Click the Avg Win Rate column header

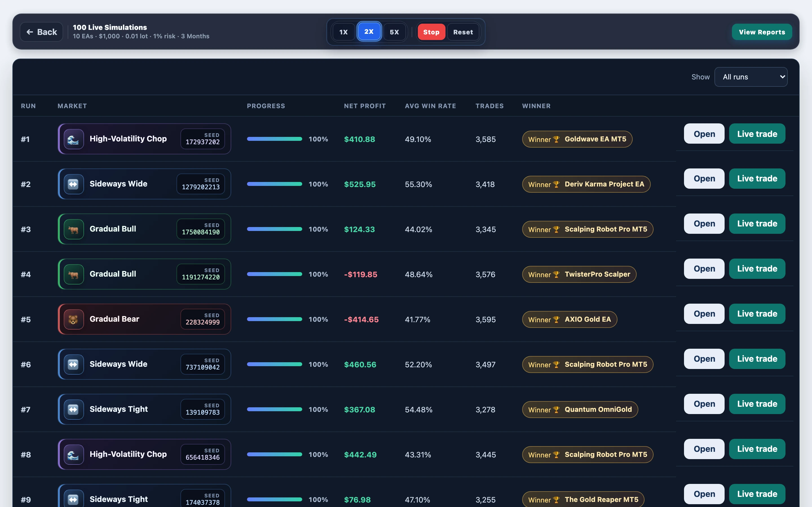430,106
